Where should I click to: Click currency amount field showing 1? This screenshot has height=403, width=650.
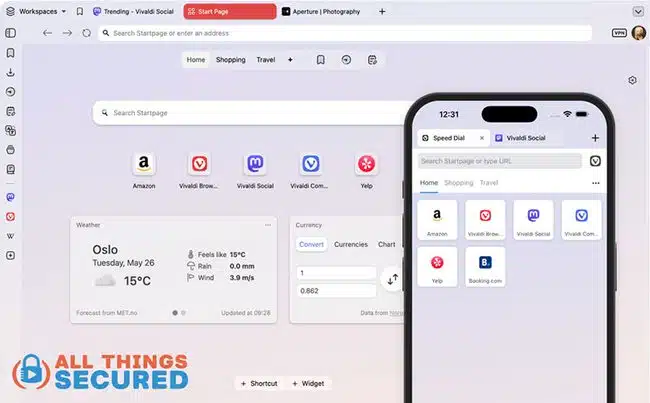pyautogui.click(x=336, y=273)
